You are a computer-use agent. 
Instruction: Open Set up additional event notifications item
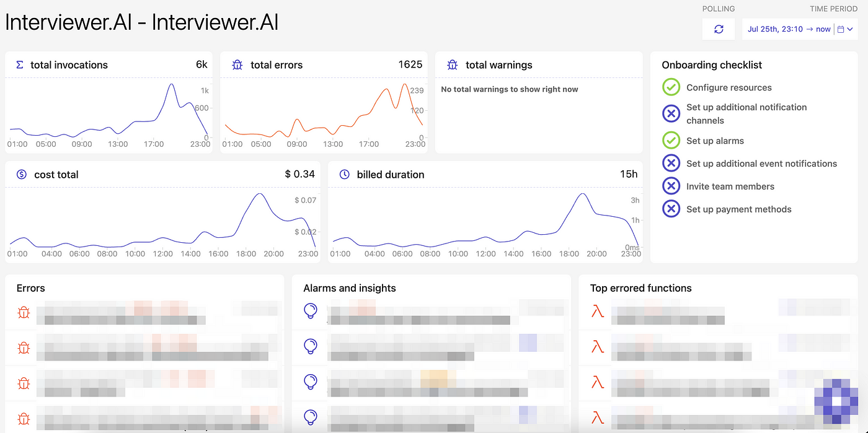761,164
